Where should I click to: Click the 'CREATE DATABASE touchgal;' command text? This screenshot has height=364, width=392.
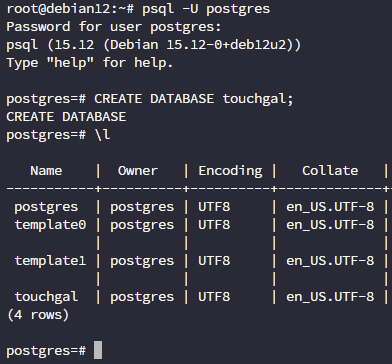pyautogui.click(x=194, y=99)
